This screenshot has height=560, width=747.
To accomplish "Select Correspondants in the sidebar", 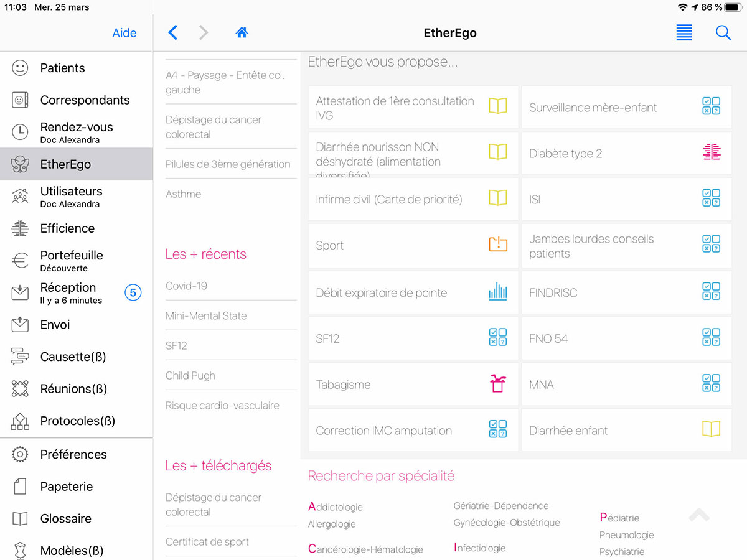I will 85,100.
